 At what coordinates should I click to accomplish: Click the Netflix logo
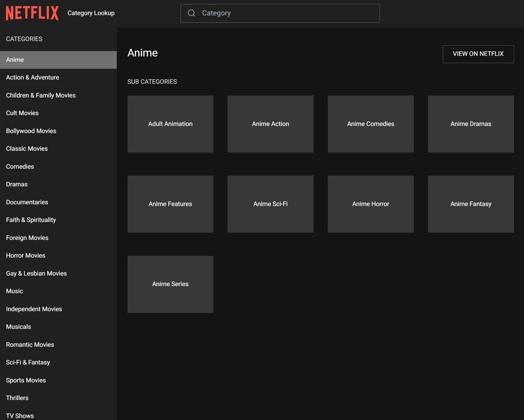tap(32, 13)
